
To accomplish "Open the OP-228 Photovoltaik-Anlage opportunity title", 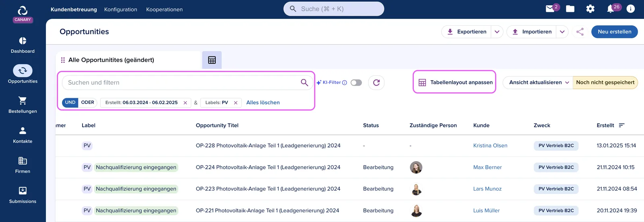I will click(x=268, y=145).
